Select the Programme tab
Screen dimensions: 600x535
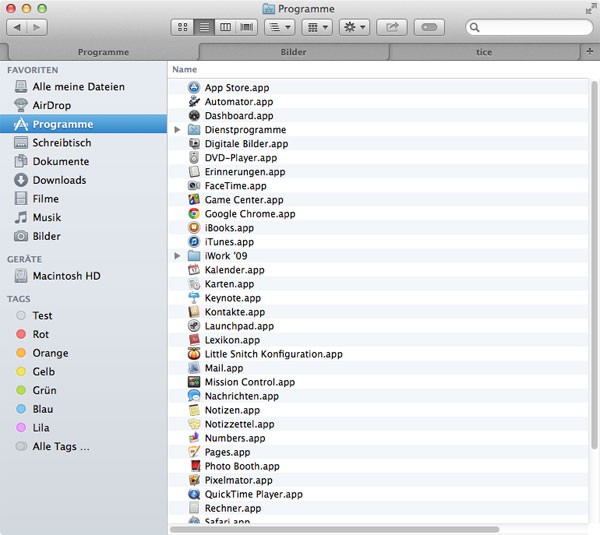coord(103,52)
